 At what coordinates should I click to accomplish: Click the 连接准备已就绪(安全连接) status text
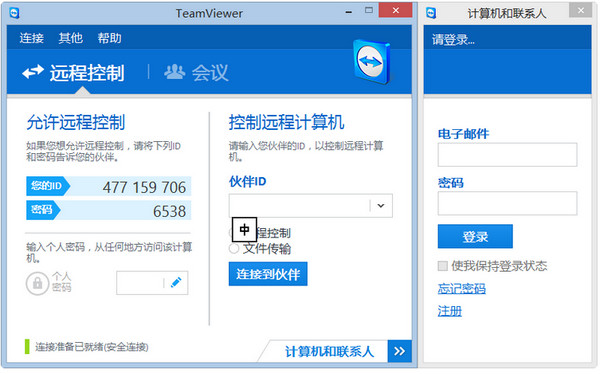(x=92, y=347)
